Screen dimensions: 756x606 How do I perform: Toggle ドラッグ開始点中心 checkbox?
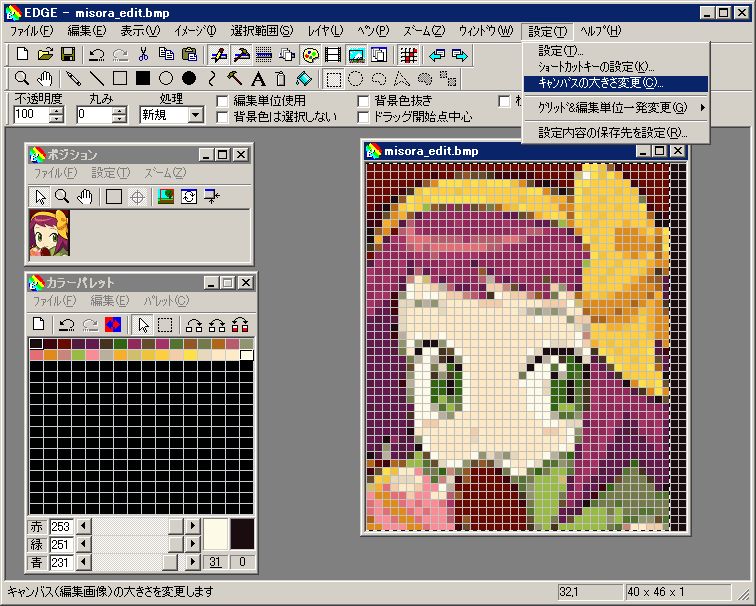(x=363, y=117)
